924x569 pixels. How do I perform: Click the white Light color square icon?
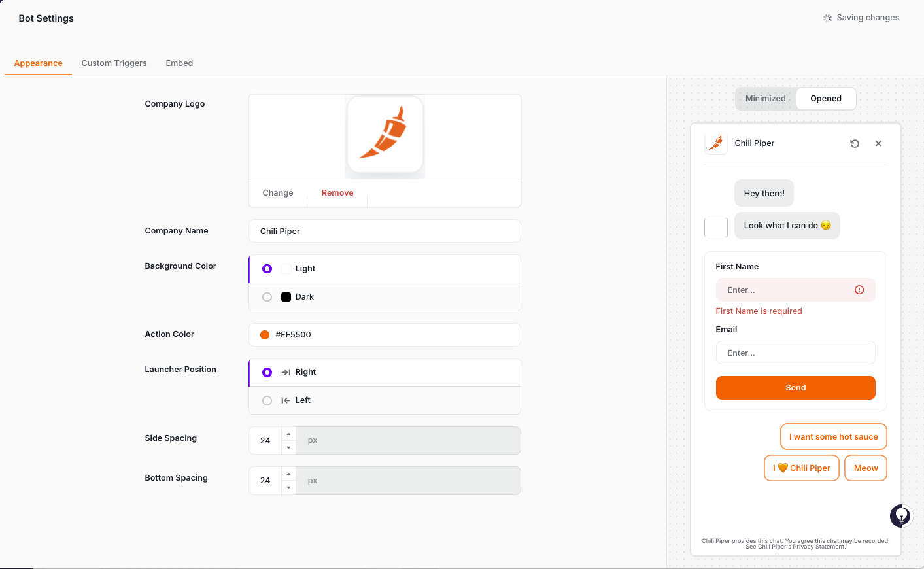(x=286, y=269)
